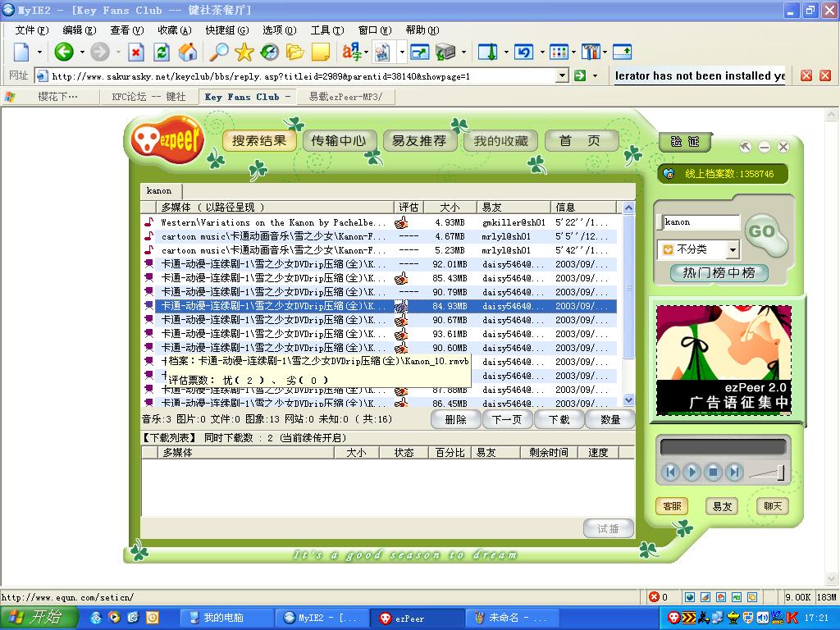Image resolution: width=840 pixels, height=630 pixels.
Task: Click the red X Stop loading icon
Action: click(136, 52)
